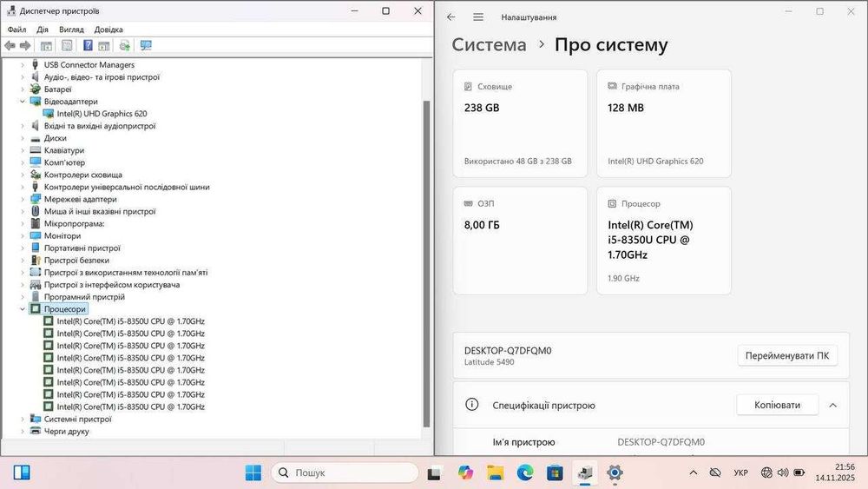Open the Settings hamburger navigation menu
Viewport: 868px width, 489px height.
click(478, 17)
